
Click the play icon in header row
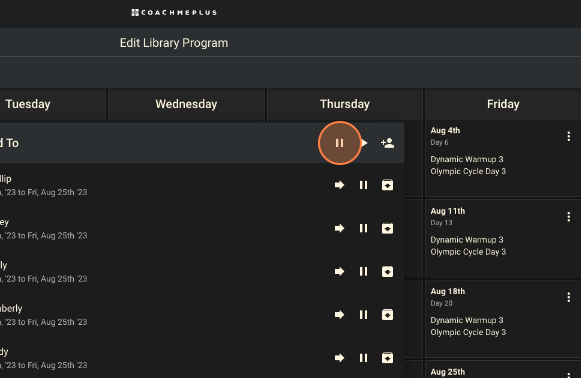pos(364,143)
